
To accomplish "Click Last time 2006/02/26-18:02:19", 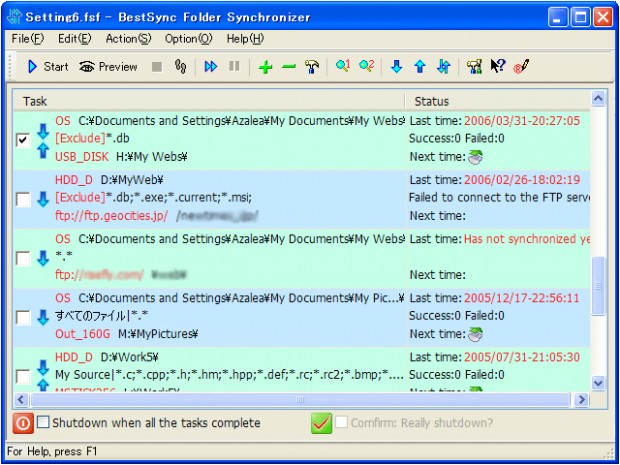I will 495,180.
